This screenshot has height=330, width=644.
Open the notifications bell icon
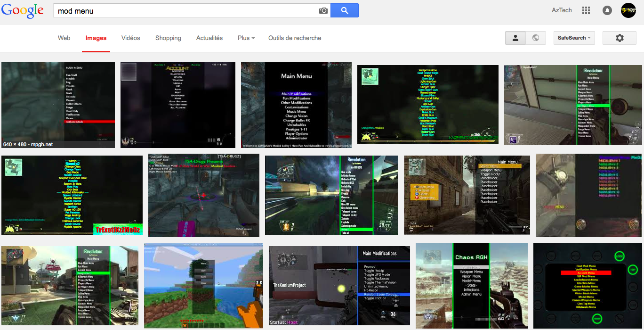tap(607, 10)
